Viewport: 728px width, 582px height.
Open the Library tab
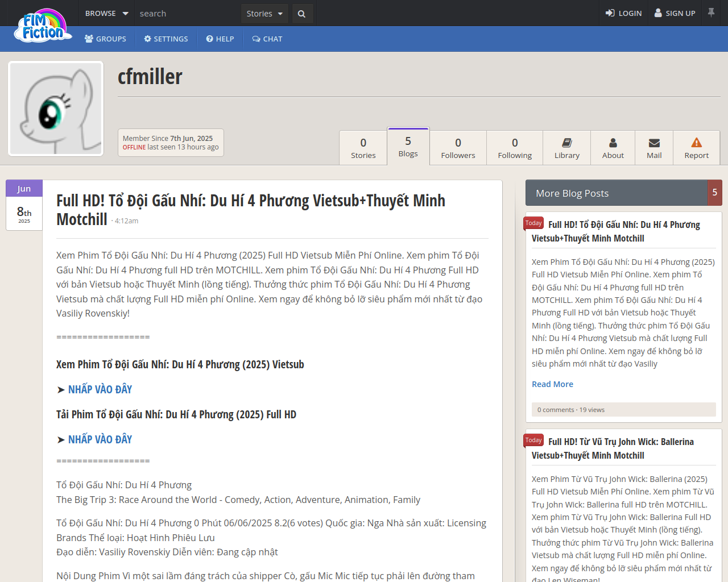pyautogui.click(x=567, y=148)
